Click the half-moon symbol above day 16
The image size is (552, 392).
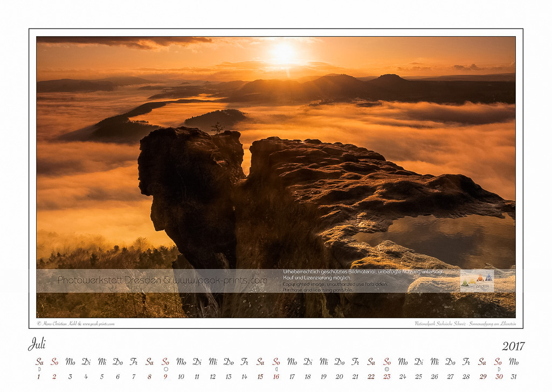[277, 369]
